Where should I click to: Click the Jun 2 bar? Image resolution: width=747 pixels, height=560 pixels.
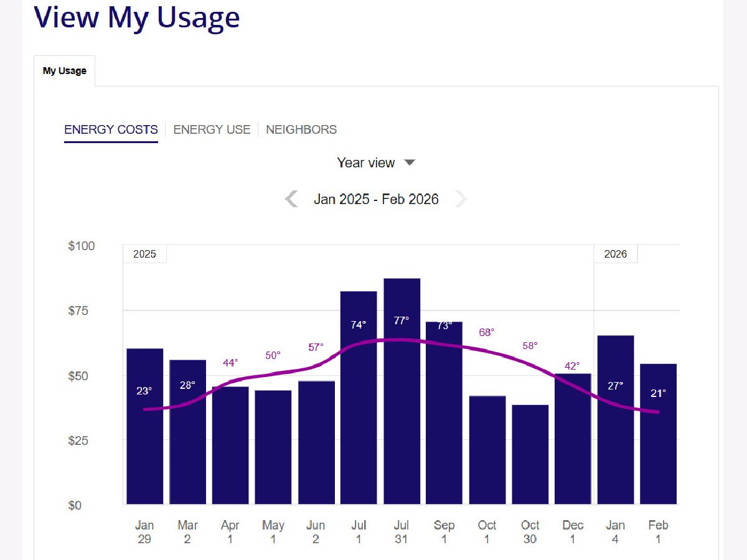click(316, 448)
